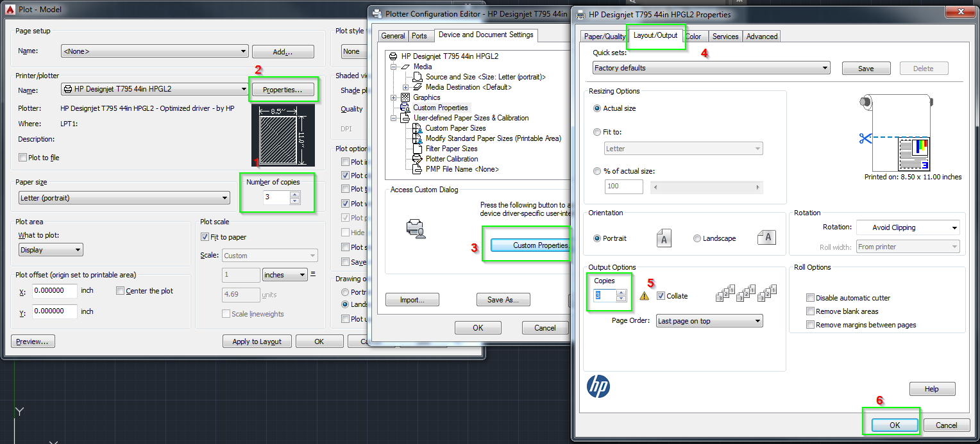
Task: Open the Services tab
Action: click(x=725, y=37)
